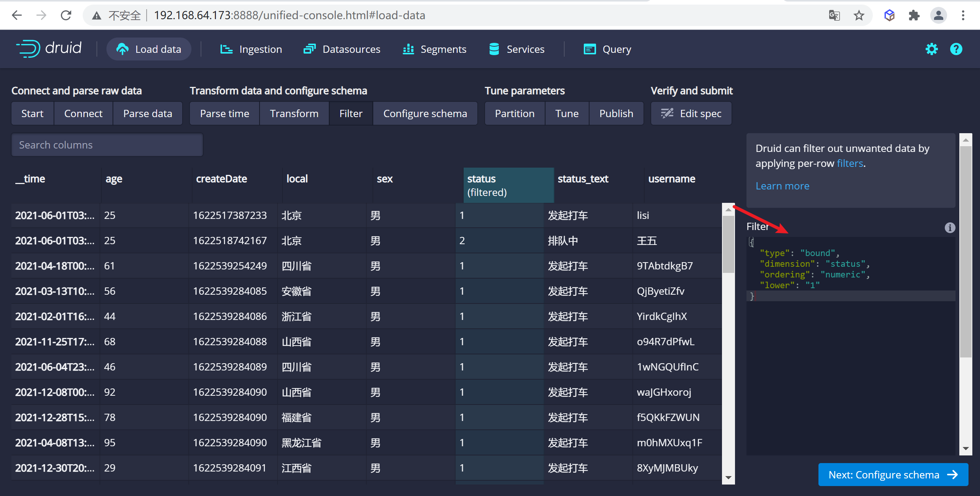Click the Druid logo

pyautogui.click(x=49, y=49)
